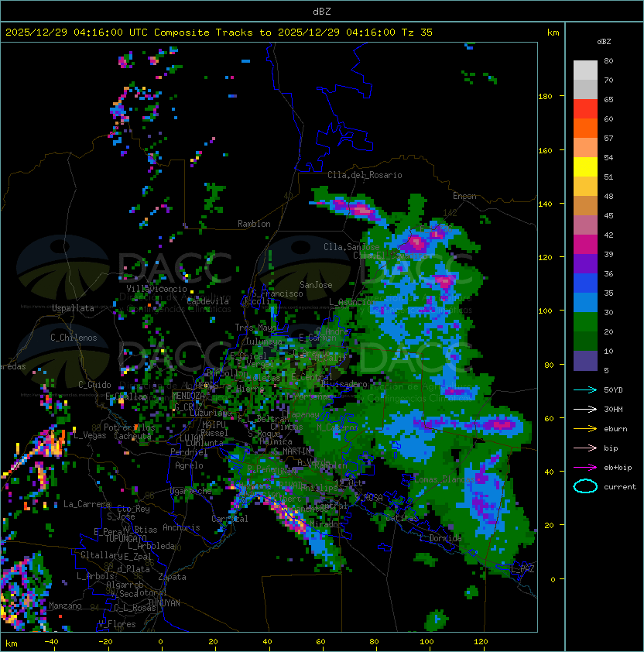Click the '30HM' legend label
644x652 pixels.
(x=613, y=409)
